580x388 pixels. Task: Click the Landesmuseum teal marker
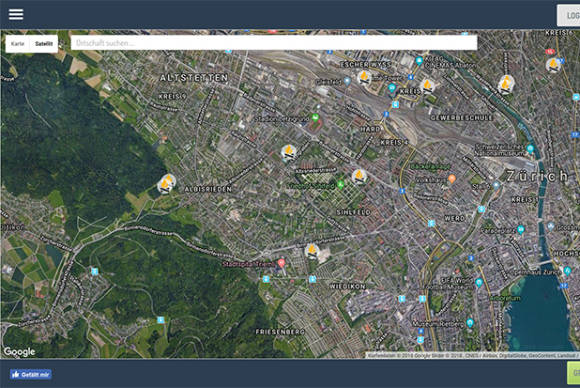pos(530,149)
